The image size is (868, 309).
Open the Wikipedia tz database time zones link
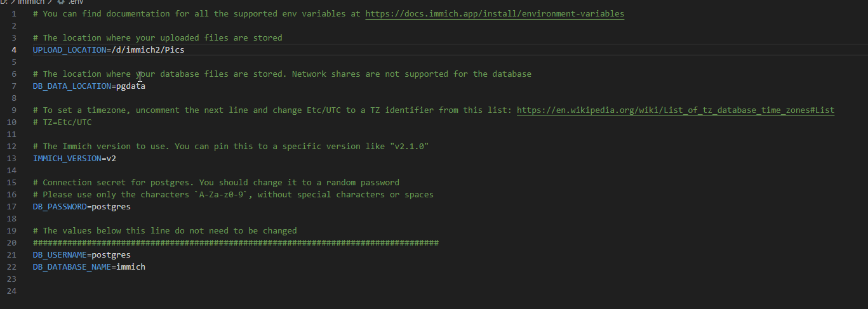(676, 110)
